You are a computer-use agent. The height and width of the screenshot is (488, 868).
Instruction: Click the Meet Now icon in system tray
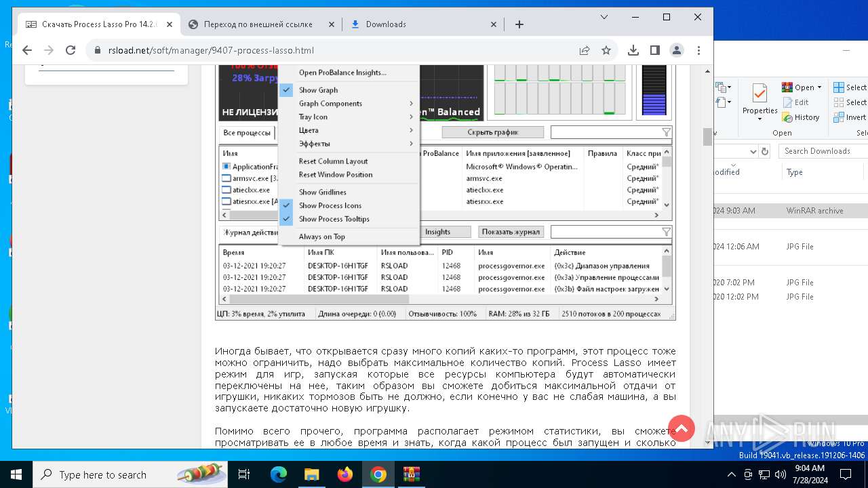coord(748,474)
